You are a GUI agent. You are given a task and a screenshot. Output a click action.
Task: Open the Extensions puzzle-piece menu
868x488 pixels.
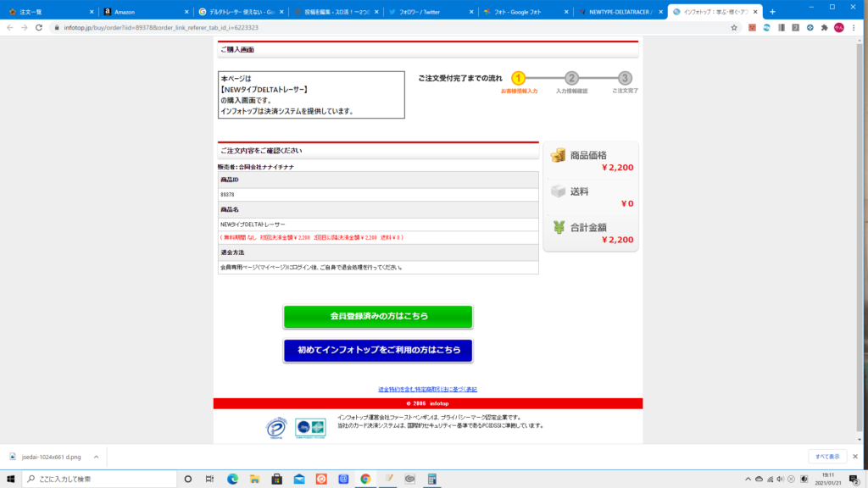tap(824, 28)
